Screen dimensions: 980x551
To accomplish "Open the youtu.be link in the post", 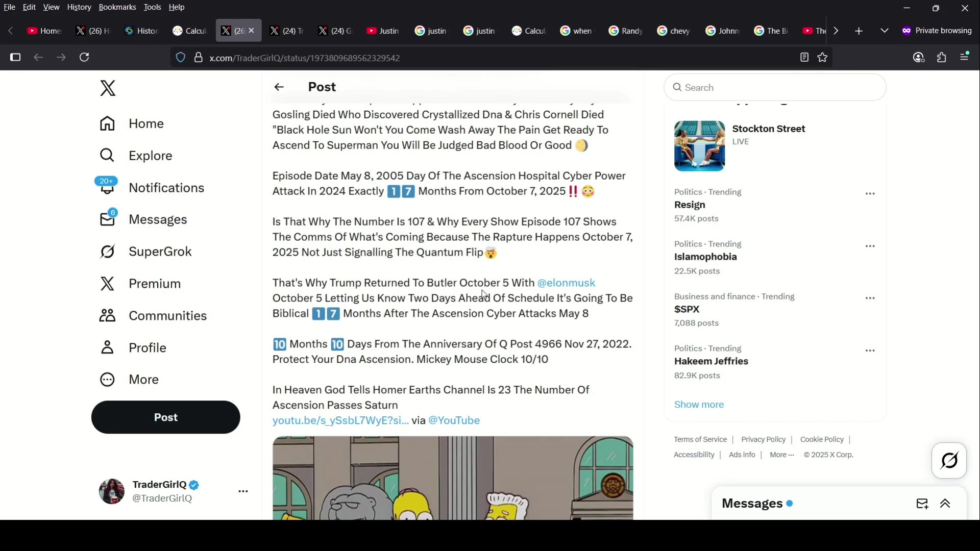I will [x=340, y=421].
